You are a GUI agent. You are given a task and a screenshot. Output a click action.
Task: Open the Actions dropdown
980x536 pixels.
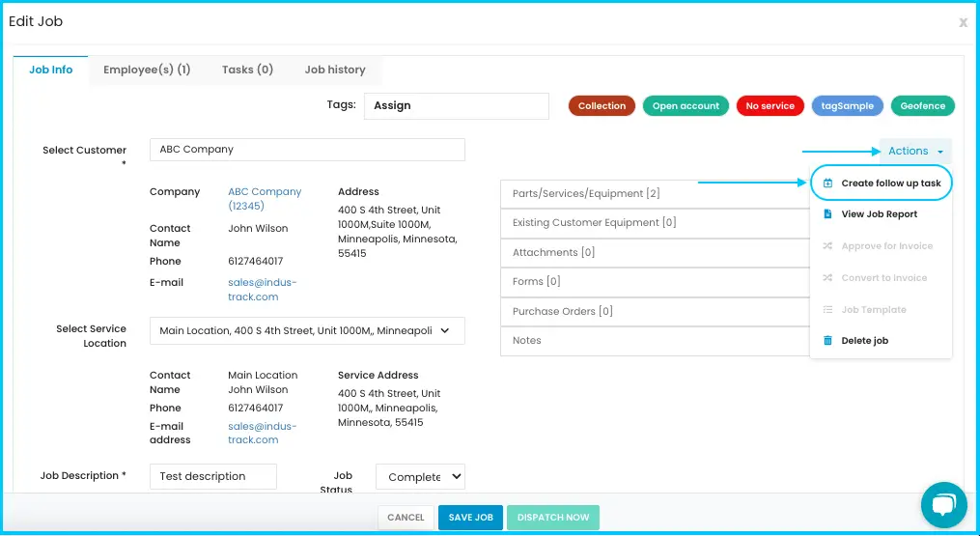click(x=915, y=151)
